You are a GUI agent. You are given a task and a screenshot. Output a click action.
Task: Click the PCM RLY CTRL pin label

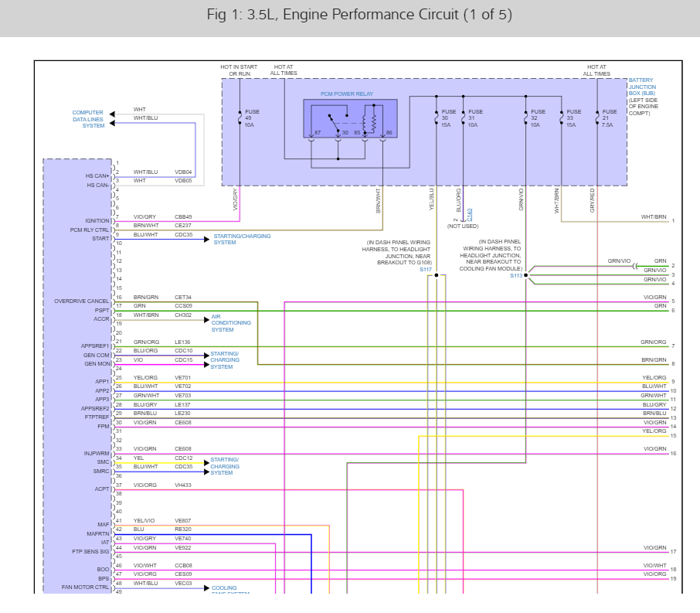tap(90, 230)
